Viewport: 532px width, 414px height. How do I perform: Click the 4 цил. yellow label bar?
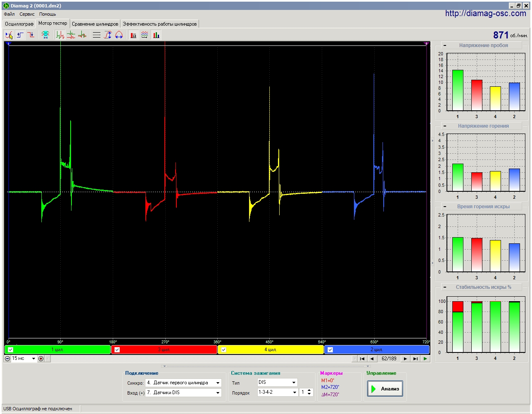(271, 350)
